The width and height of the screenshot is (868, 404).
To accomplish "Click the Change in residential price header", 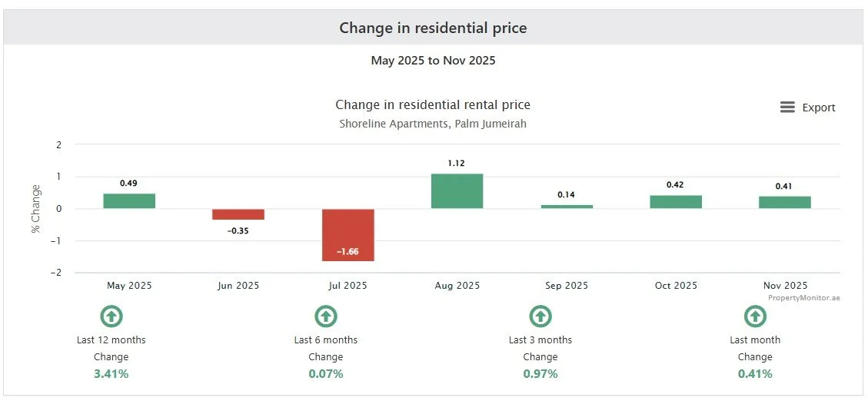I will coord(434,28).
